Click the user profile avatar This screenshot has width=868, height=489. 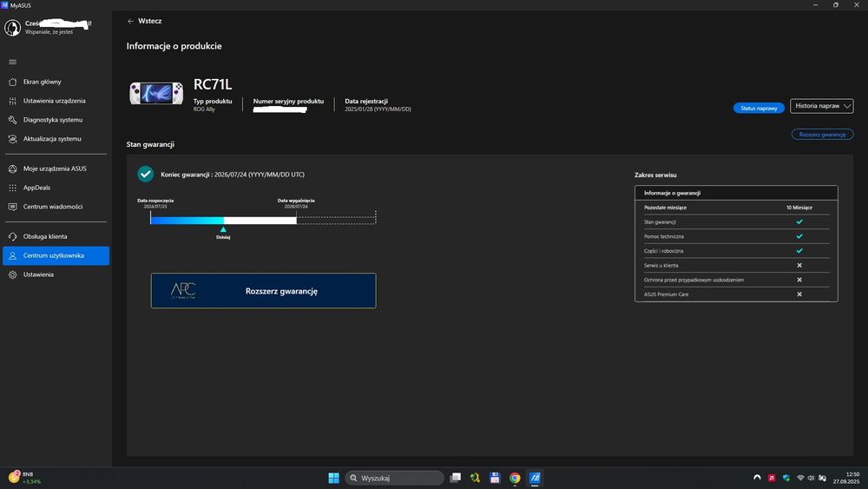pos(13,28)
